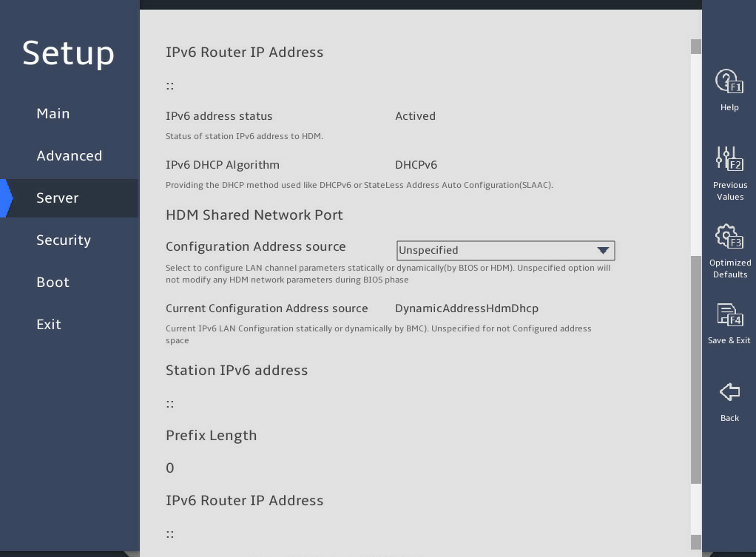Click the F4 Save & Exit icon
This screenshot has width=756, height=557.
[x=729, y=314]
